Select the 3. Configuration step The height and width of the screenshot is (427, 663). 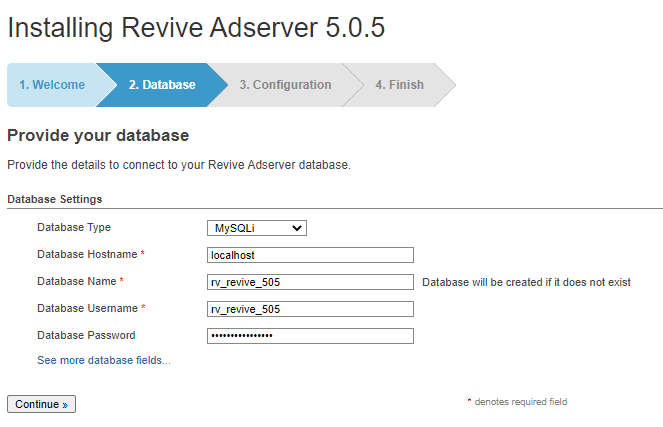tap(285, 85)
